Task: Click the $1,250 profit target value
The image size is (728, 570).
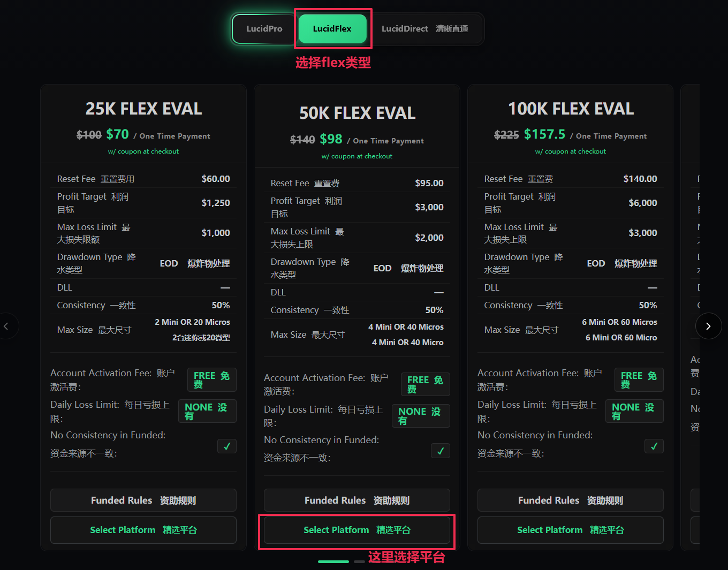Action: pyautogui.click(x=216, y=203)
